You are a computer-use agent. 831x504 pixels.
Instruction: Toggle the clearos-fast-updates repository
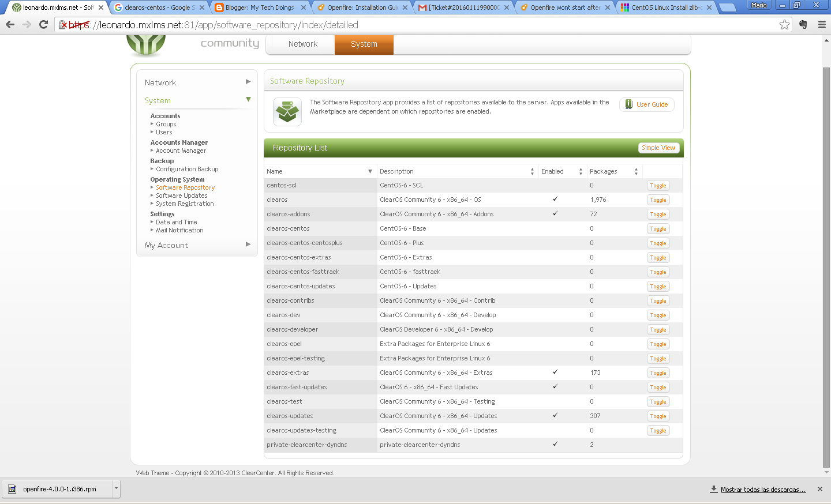coord(658,388)
